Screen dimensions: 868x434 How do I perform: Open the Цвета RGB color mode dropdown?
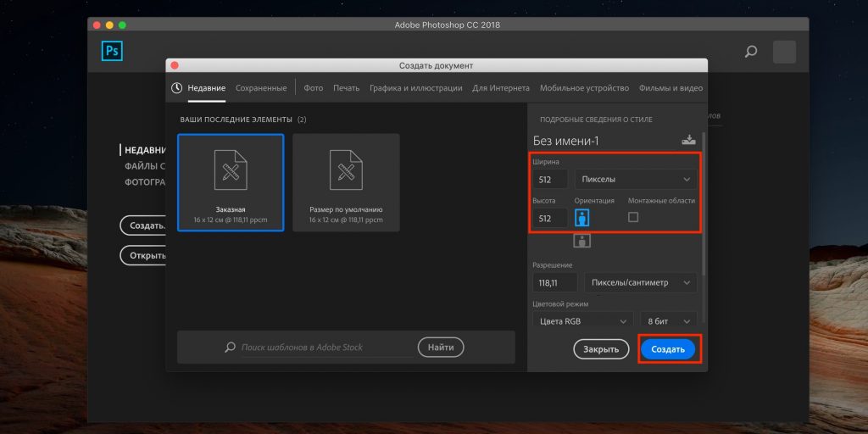(x=584, y=321)
